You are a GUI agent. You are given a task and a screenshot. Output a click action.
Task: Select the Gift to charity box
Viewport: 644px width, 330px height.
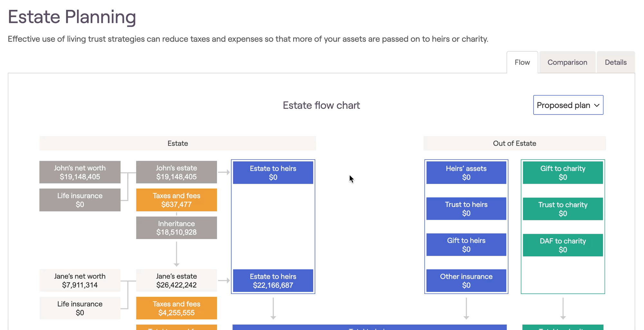tap(563, 173)
